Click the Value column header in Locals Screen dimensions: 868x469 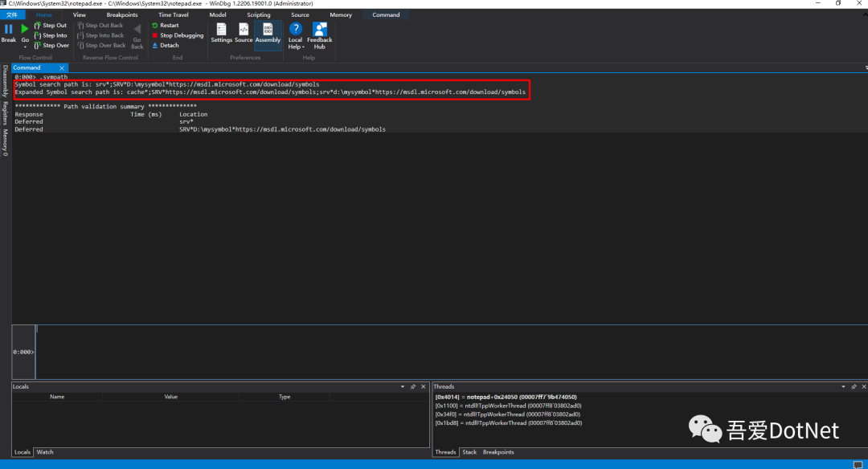point(170,397)
